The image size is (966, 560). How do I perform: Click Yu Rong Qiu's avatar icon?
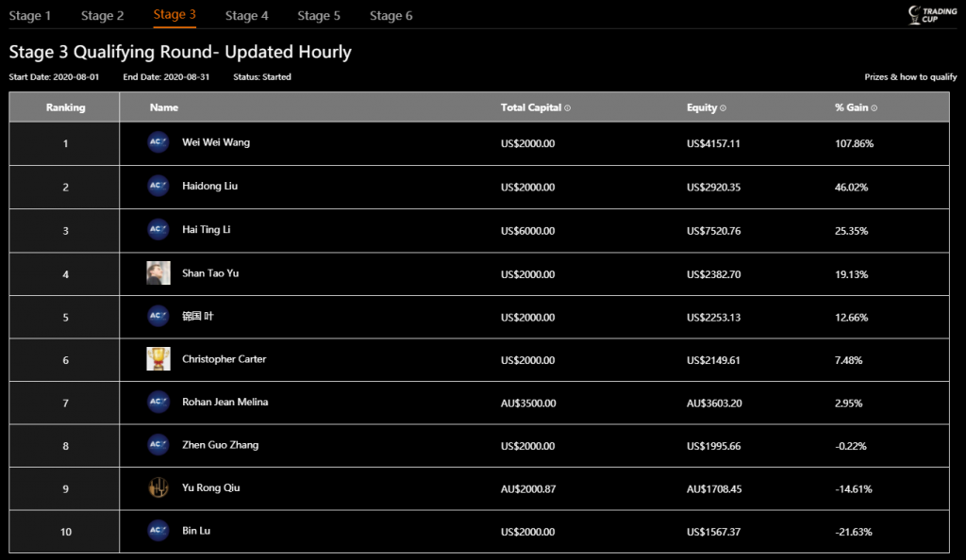click(x=158, y=488)
